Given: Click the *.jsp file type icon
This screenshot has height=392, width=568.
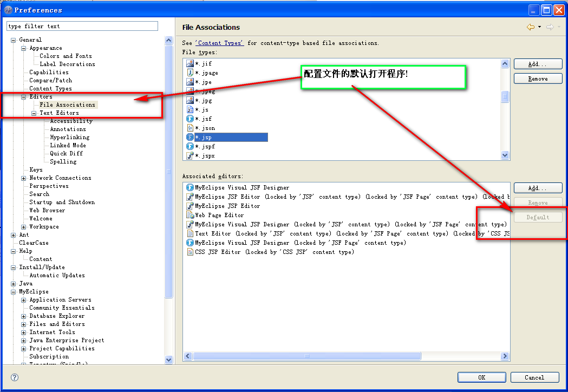Looking at the screenshot, I should pos(190,137).
